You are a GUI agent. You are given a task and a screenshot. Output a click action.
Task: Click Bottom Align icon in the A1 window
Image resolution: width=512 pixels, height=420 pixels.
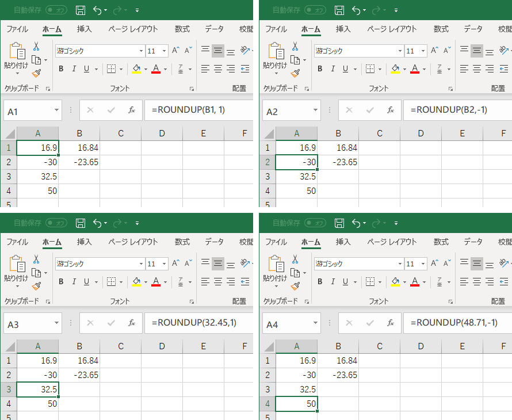click(231, 52)
